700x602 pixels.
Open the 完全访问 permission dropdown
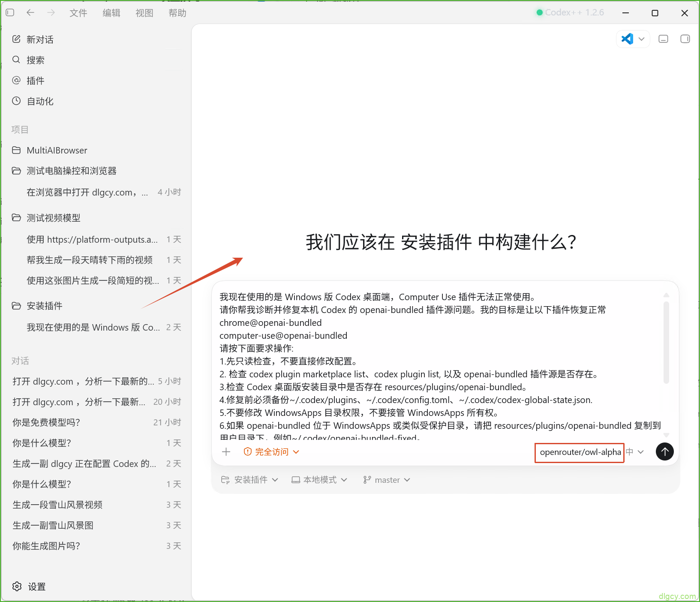pyautogui.click(x=271, y=451)
